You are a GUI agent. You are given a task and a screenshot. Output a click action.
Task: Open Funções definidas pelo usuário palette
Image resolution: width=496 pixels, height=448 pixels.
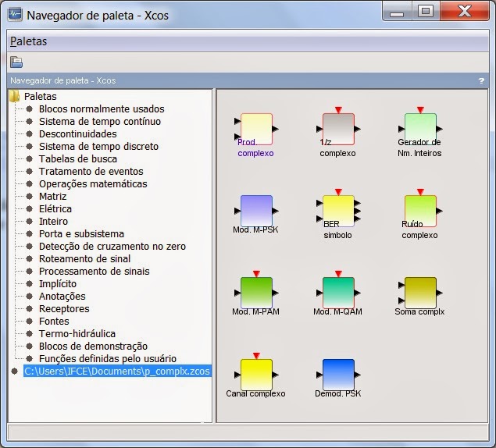click(108, 359)
